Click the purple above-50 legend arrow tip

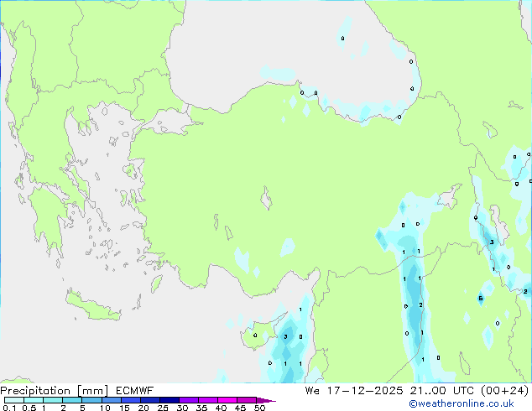pyautogui.click(x=266, y=400)
